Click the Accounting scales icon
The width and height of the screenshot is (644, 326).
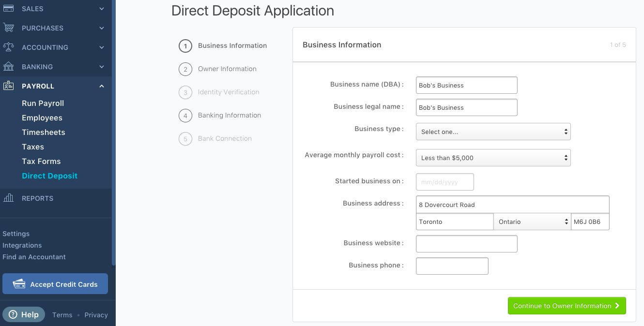(x=8, y=47)
